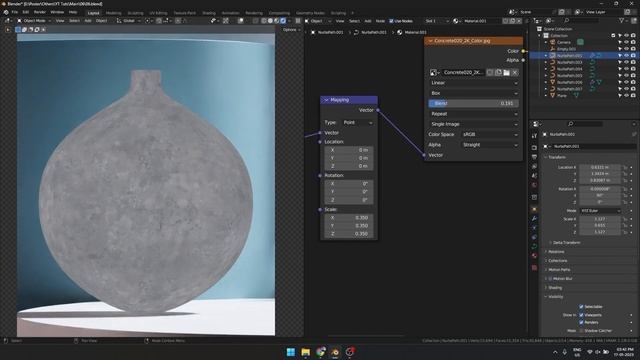Toggle the Selectable checkbox
640x360 pixels.
tap(581, 307)
